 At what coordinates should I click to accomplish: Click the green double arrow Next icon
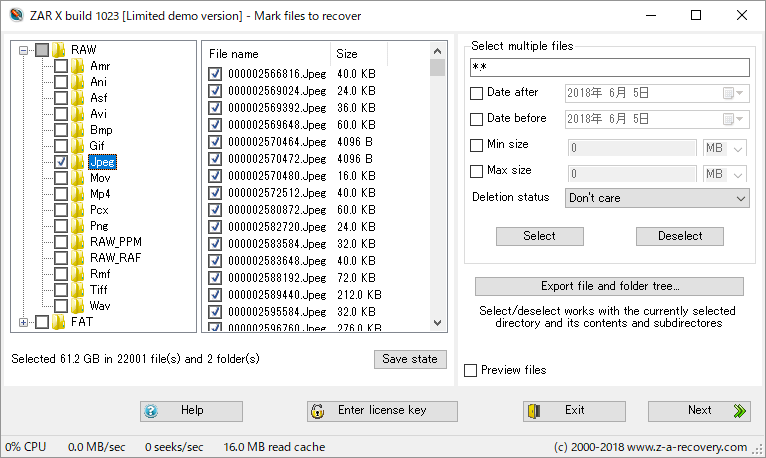point(740,411)
